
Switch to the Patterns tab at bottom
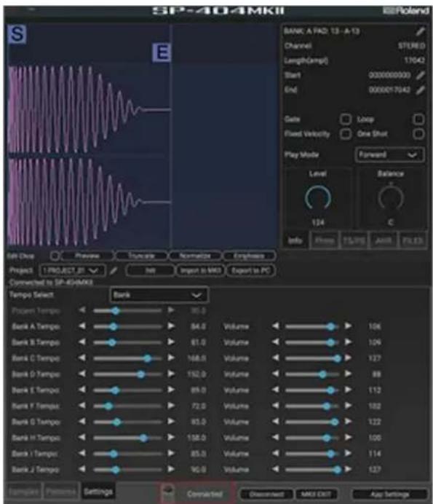click(60, 492)
